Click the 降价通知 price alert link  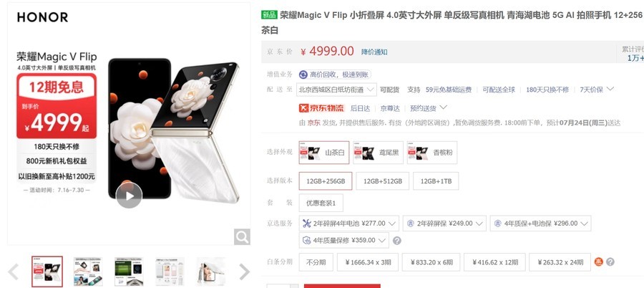[x=374, y=52]
